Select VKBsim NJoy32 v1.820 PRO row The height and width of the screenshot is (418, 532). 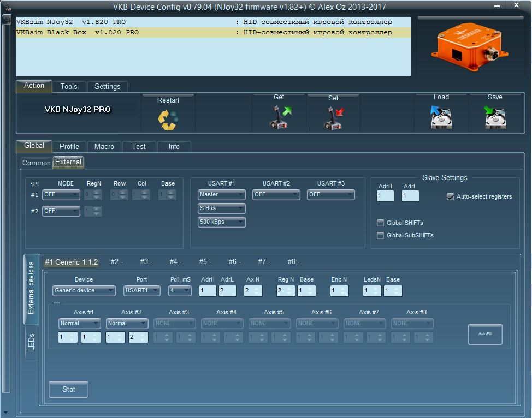pyautogui.click(x=213, y=22)
